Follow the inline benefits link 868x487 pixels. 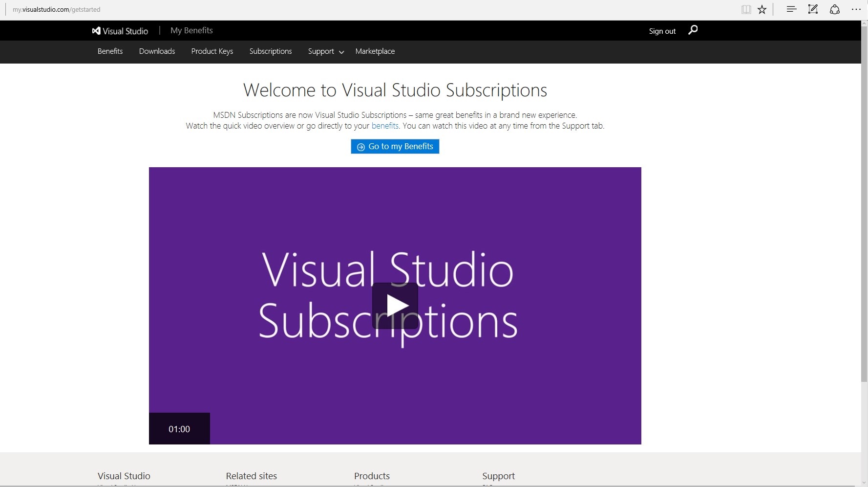coord(385,126)
